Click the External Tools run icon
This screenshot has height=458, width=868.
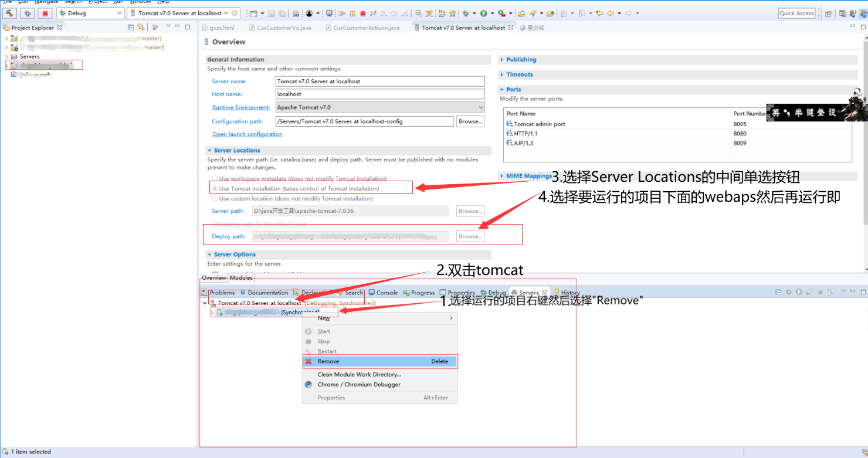point(501,13)
